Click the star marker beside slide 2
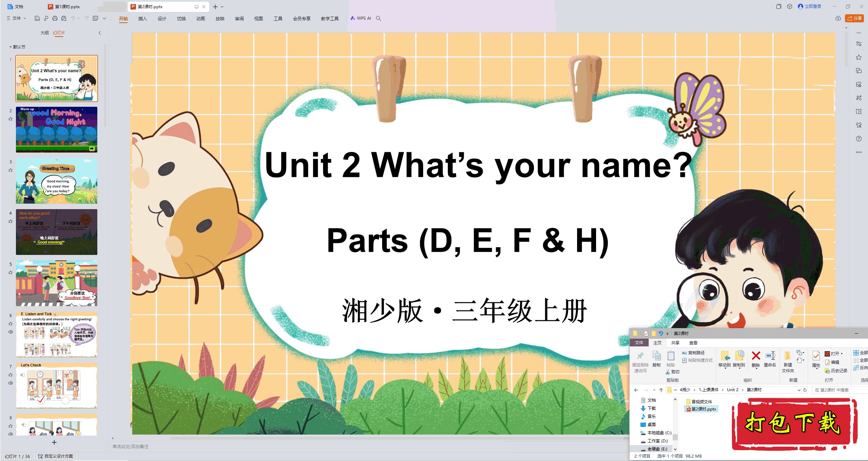Screen dimensions: 868x461 pos(11,119)
